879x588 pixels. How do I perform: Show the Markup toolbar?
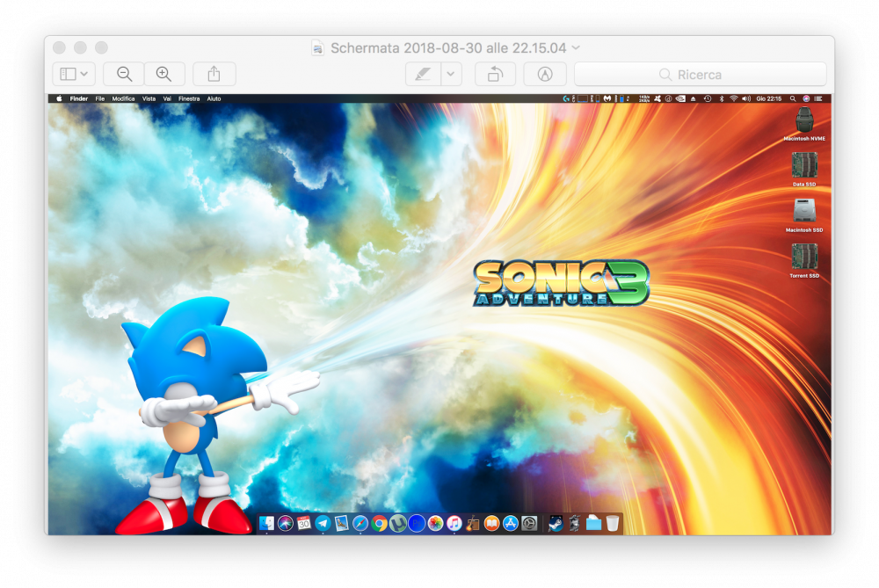coord(545,74)
